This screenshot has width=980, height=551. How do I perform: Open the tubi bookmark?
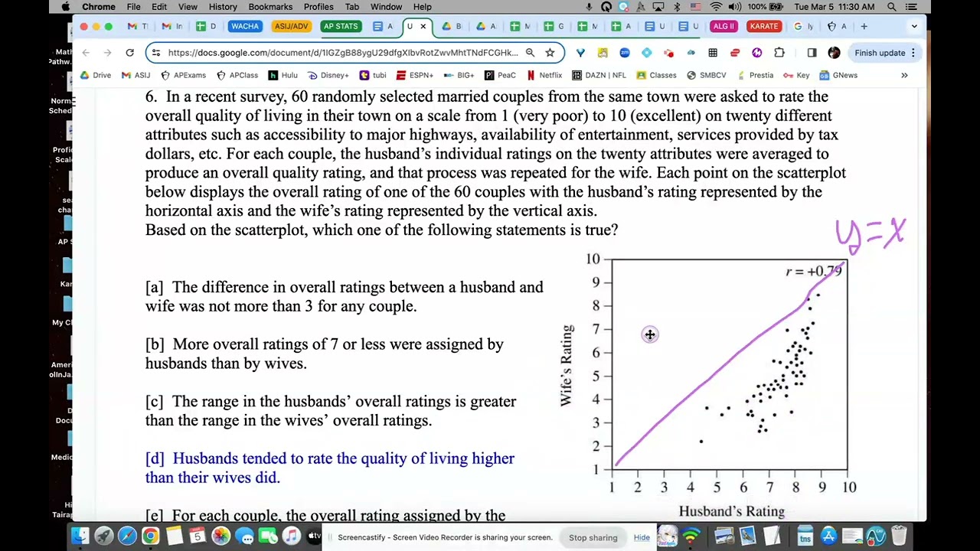point(373,75)
